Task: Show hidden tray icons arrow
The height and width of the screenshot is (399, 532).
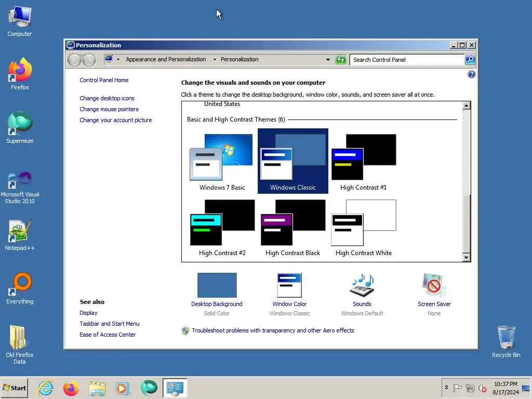Action: pyautogui.click(x=446, y=388)
